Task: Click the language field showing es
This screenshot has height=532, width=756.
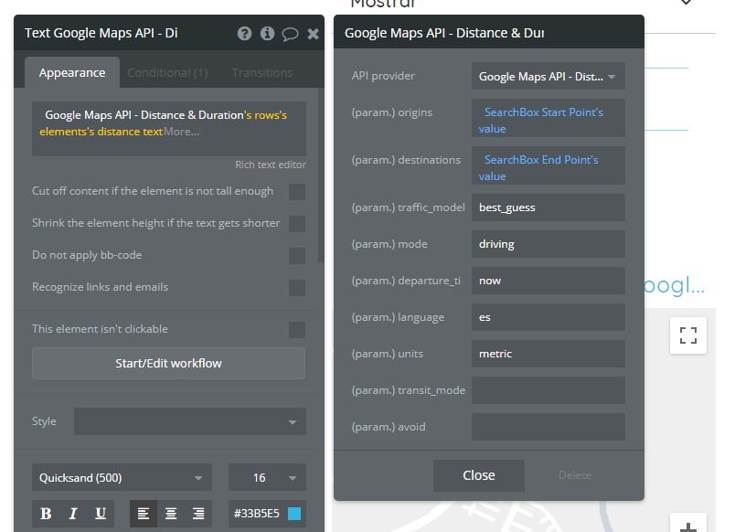Action: (548, 317)
